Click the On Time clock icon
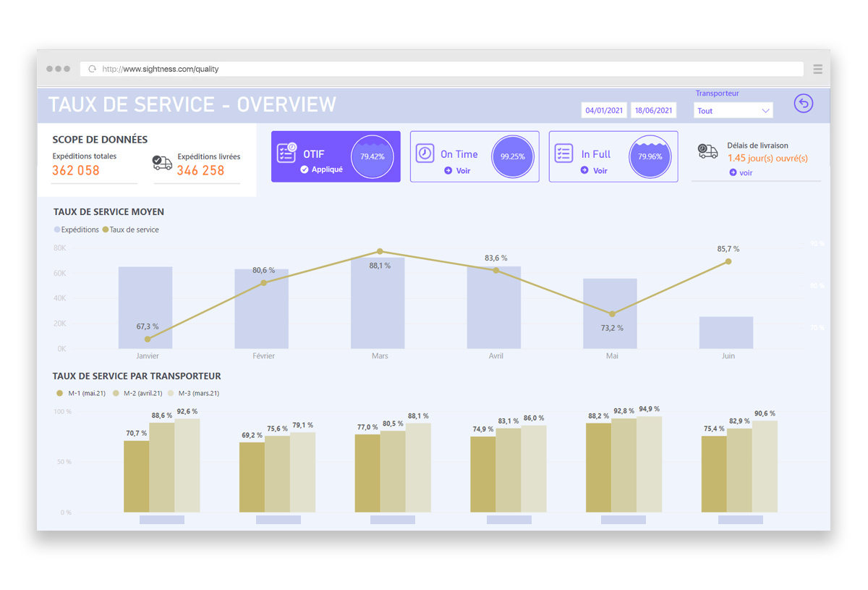Viewport: 868px width, 590px height. pos(425,153)
